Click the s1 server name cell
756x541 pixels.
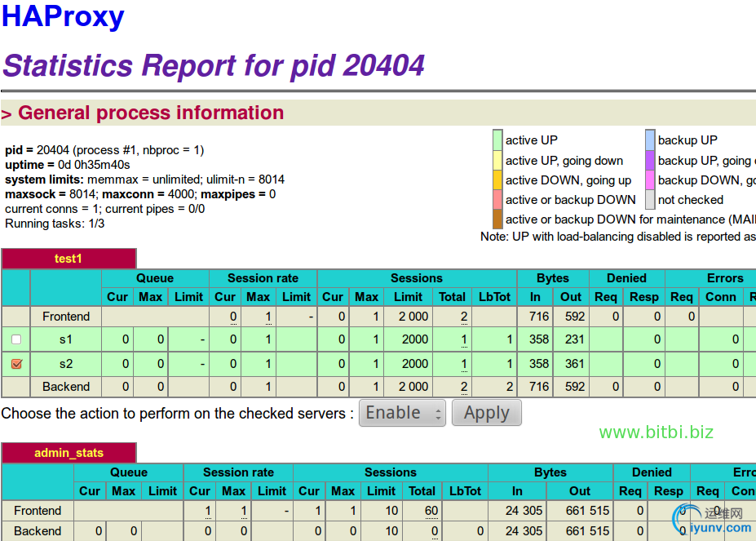pyautogui.click(x=66, y=339)
